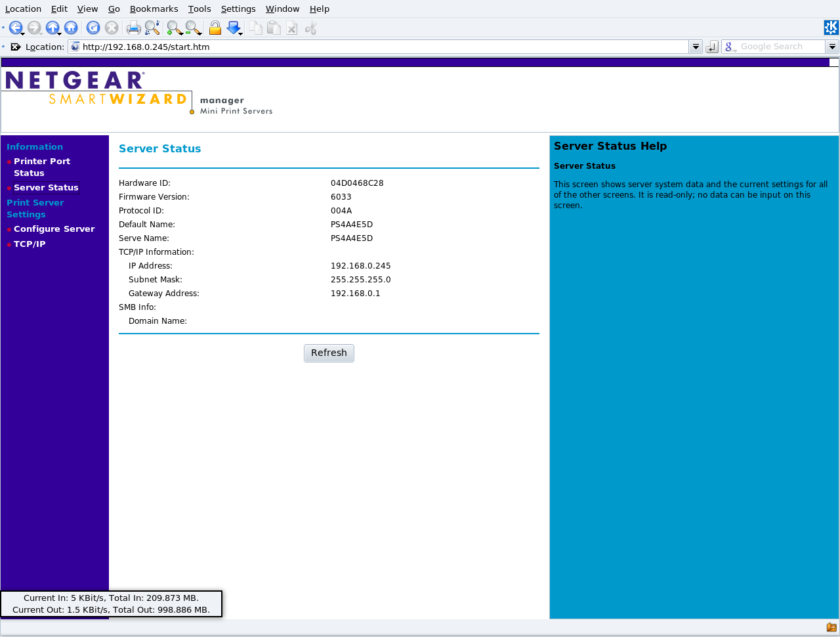
Task: Open the Up button dropdown arrow
Action: [x=59, y=33]
